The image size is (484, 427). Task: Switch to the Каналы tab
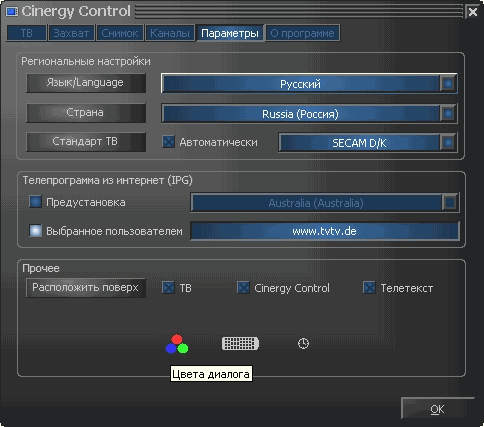tap(170, 33)
